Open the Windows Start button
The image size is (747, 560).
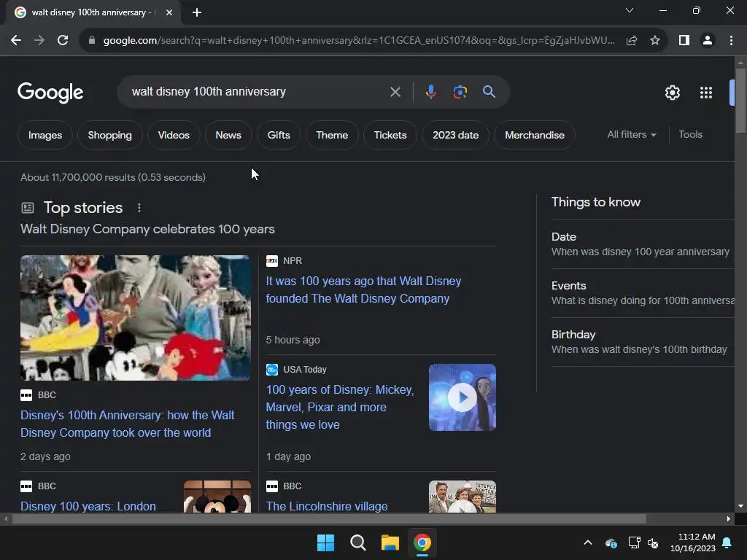pyautogui.click(x=326, y=542)
